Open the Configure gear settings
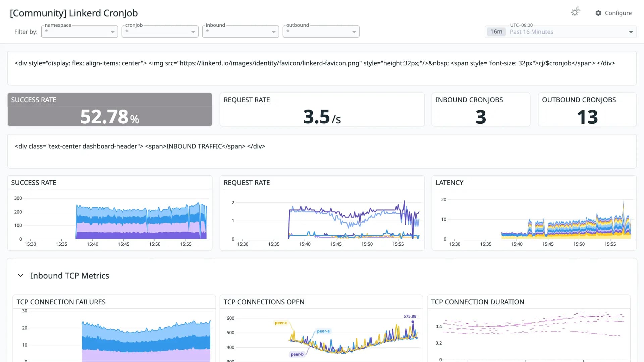644x362 pixels. pyautogui.click(x=613, y=13)
